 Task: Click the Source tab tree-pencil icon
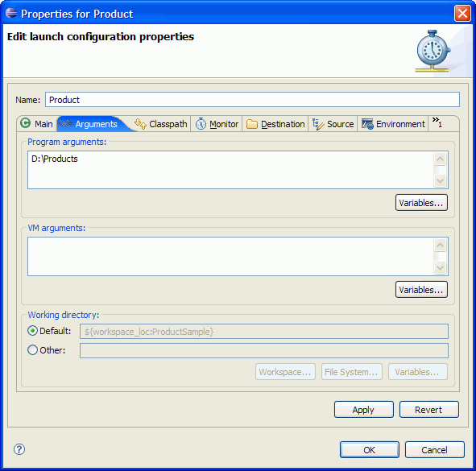tap(318, 124)
